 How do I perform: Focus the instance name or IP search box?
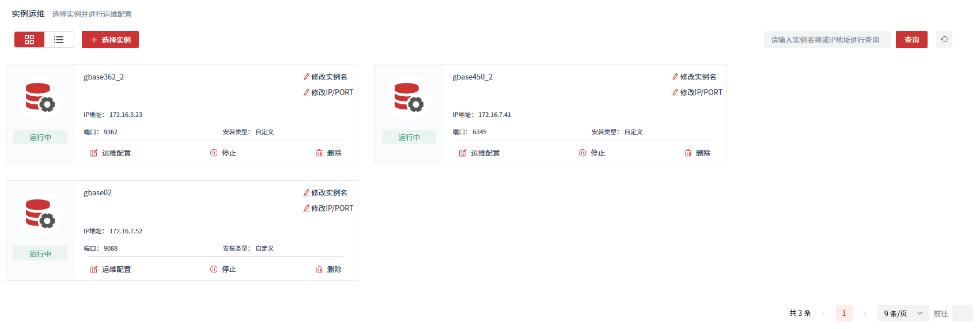click(x=826, y=40)
